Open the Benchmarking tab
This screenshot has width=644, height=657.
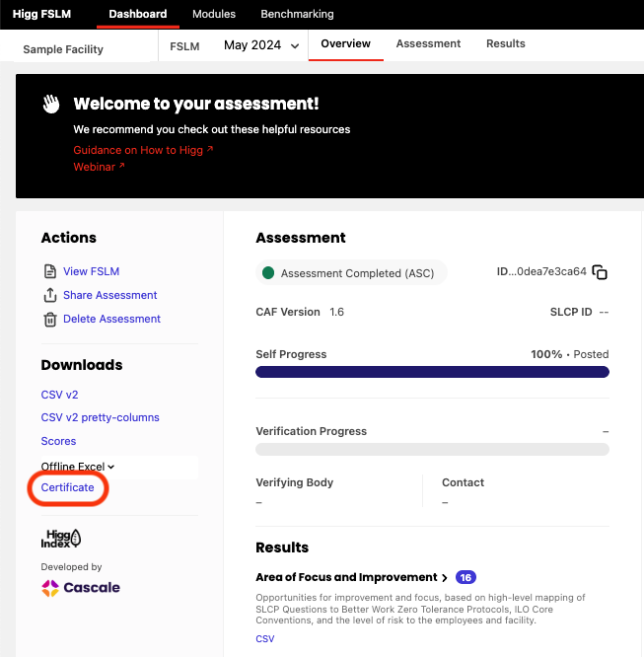[x=297, y=14]
